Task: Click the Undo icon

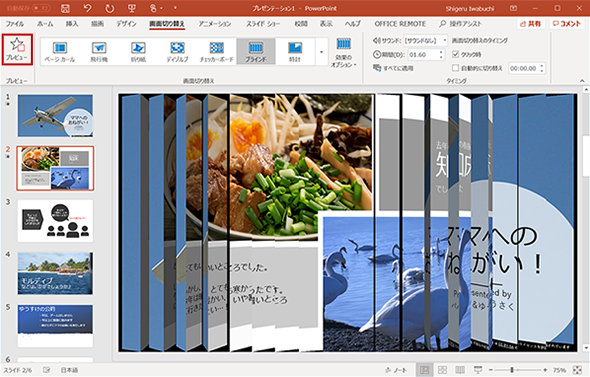Action: (87, 8)
